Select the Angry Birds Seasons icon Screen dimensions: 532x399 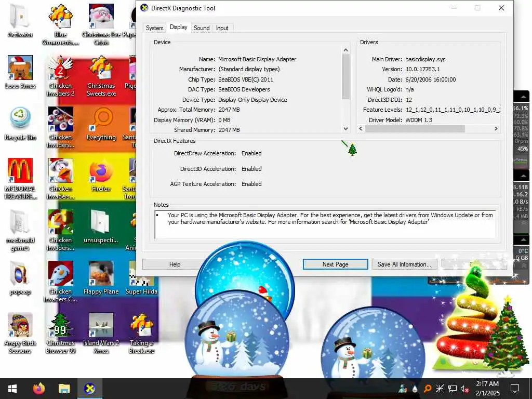click(20, 333)
